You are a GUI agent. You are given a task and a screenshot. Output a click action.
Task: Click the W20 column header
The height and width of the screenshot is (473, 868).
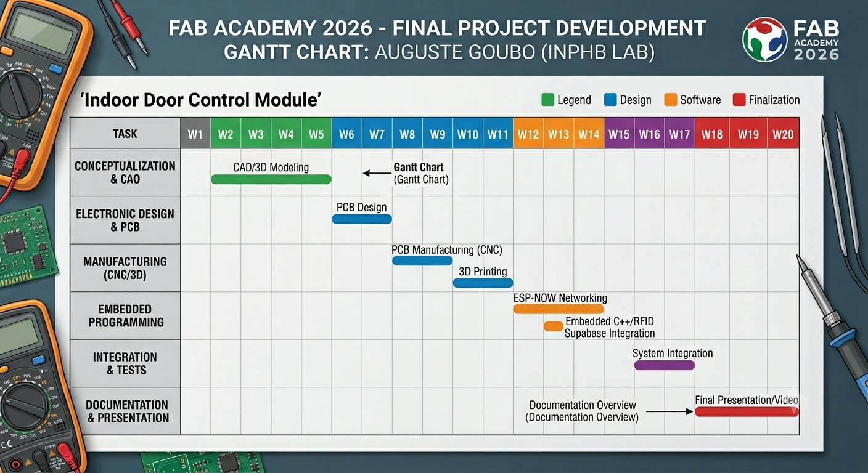tap(783, 134)
